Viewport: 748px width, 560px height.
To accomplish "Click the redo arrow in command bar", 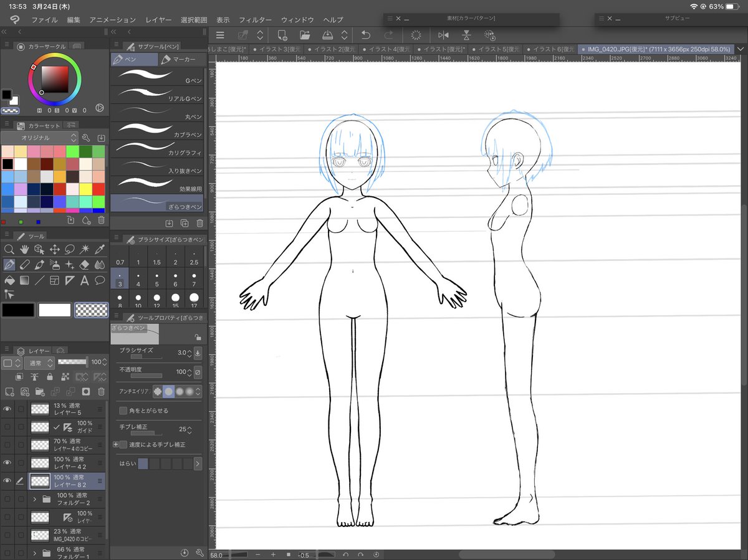I will tap(388, 36).
